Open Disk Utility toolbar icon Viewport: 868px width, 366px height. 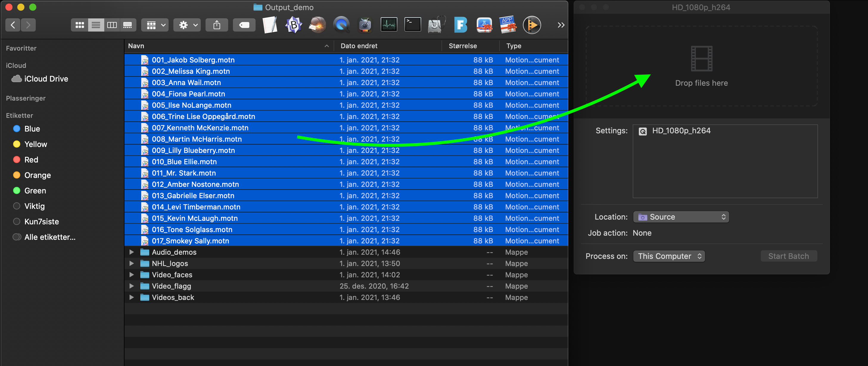point(436,25)
